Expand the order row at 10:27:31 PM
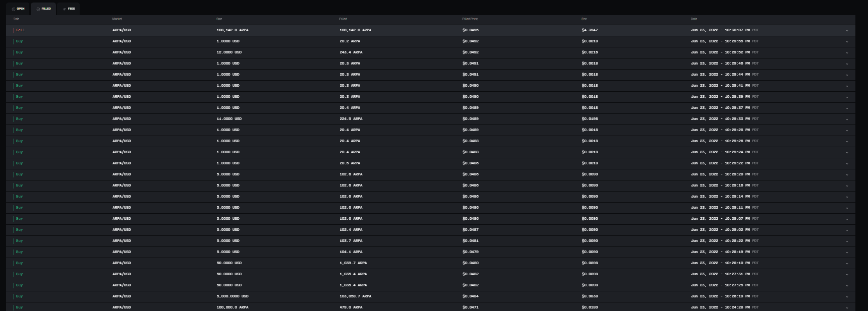The image size is (868, 311). click(847, 274)
